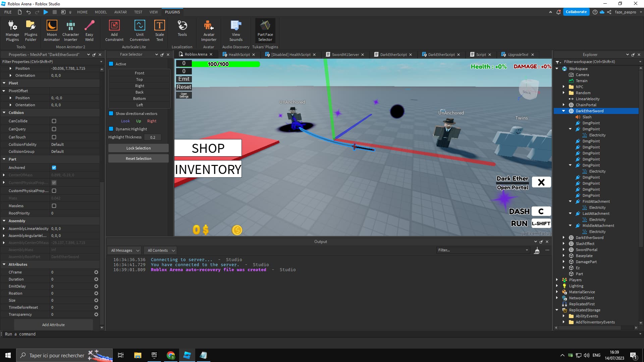
Task: Open Output panel options ellipsis
Action: coord(547,250)
